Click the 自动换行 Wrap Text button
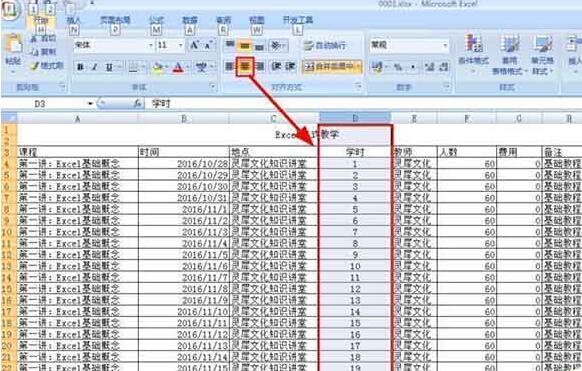582x371 pixels. tap(325, 46)
